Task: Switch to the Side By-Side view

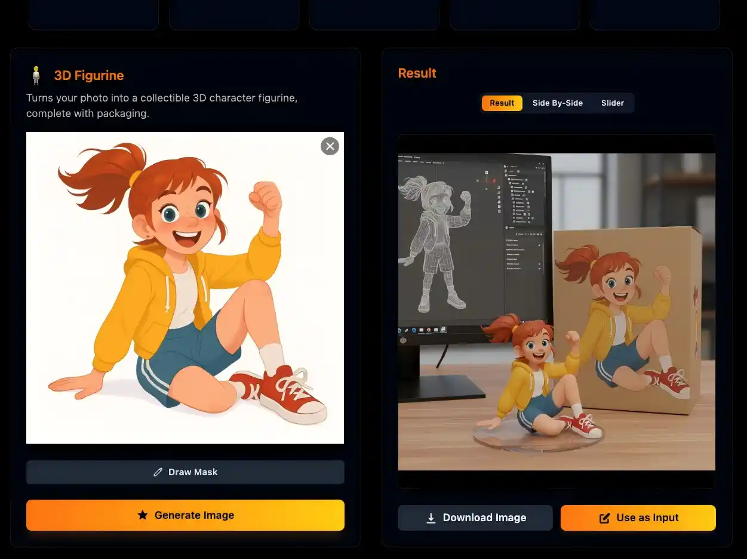Action: click(x=557, y=103)
